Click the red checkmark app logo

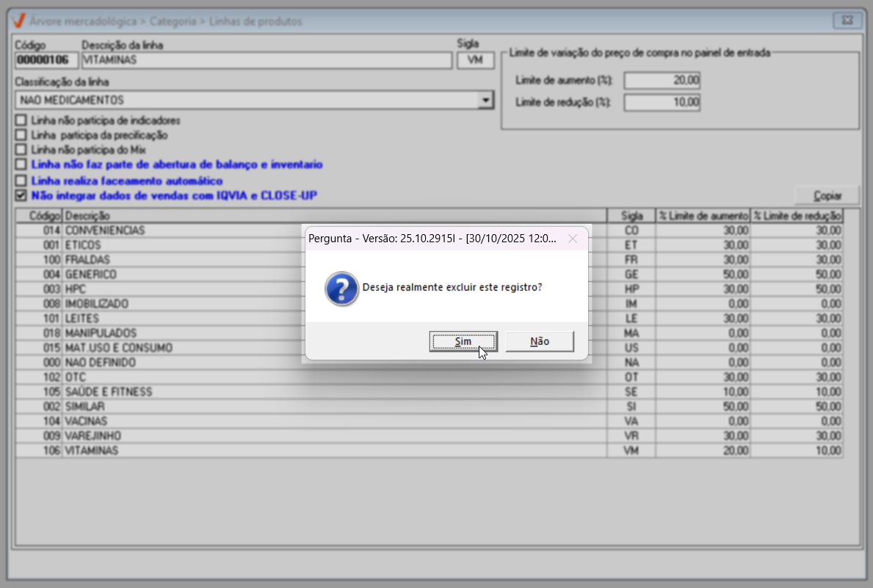click(x=18, y=21)
